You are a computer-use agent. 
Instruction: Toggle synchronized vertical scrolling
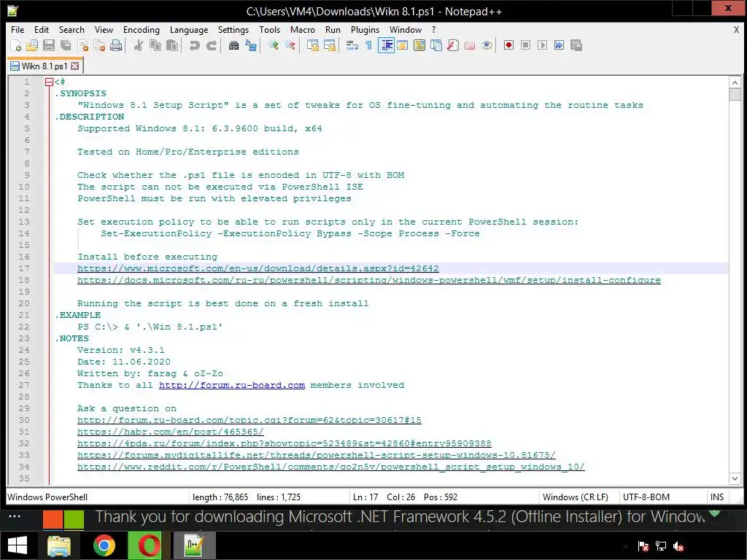312,45
